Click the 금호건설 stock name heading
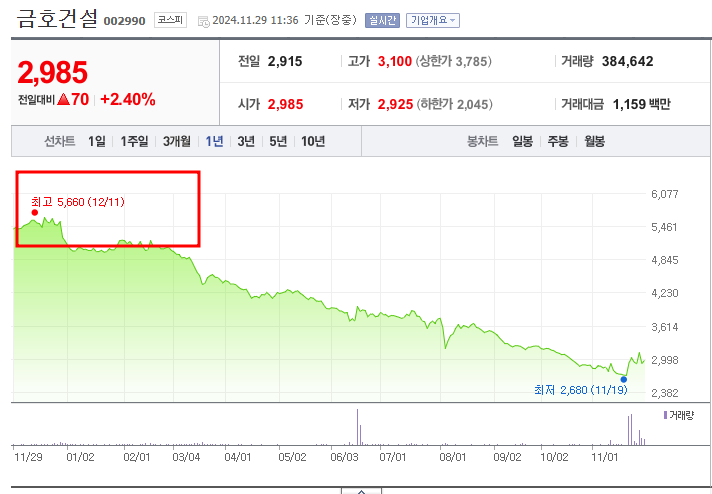 (x=57, y=20)
